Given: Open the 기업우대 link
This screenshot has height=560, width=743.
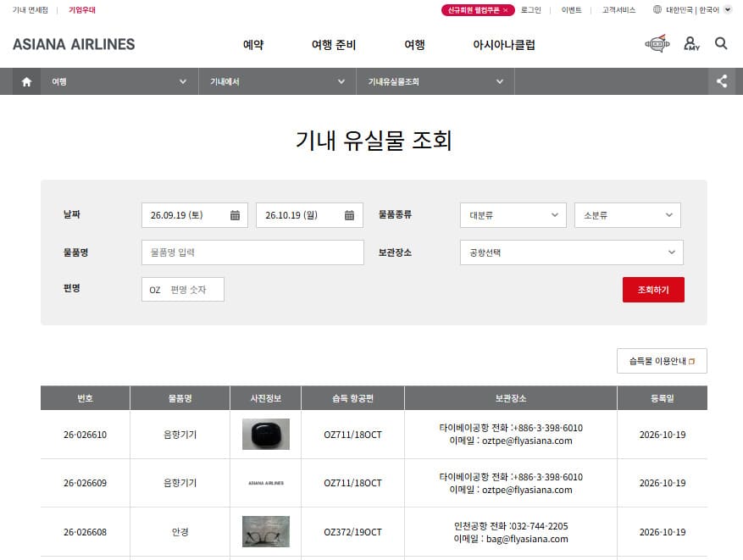Looking at the screenshot, I should pos(82,10).
